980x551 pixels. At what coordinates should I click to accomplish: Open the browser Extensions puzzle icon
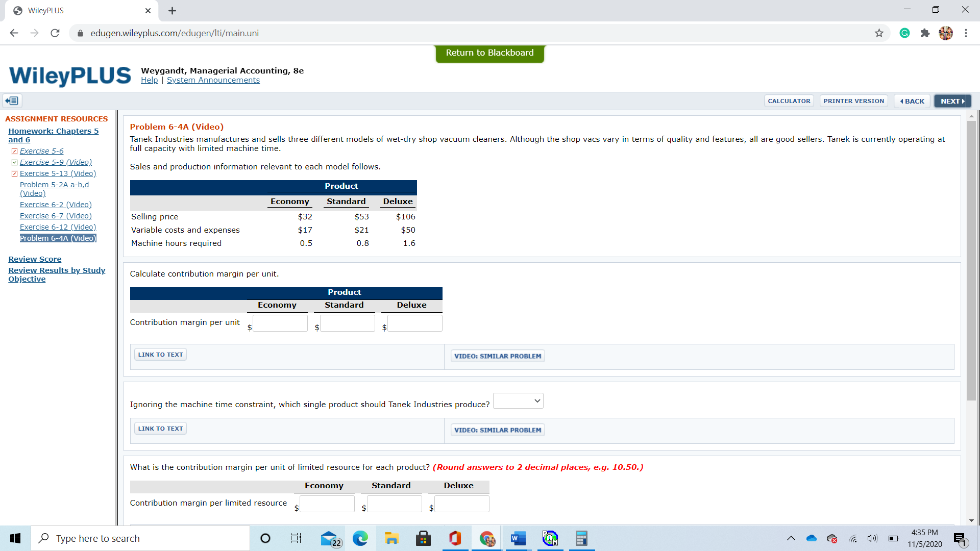[925, 33]
